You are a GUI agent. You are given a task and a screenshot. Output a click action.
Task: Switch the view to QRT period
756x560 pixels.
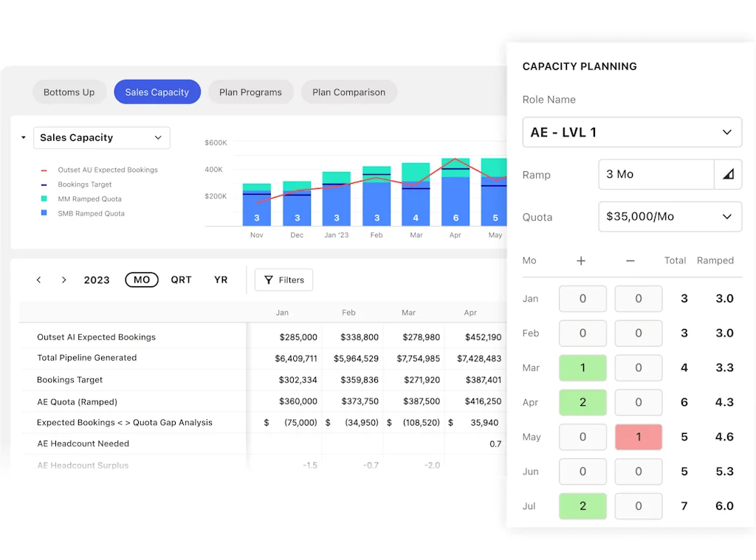point(181,280)
